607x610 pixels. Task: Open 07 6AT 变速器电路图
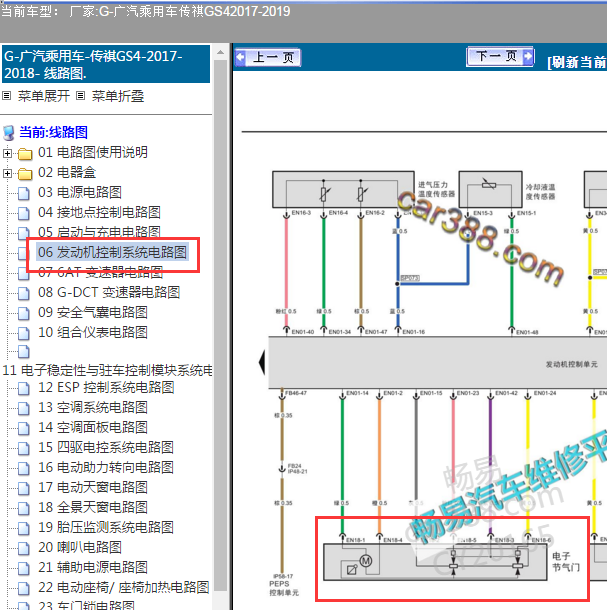[100, 272]
